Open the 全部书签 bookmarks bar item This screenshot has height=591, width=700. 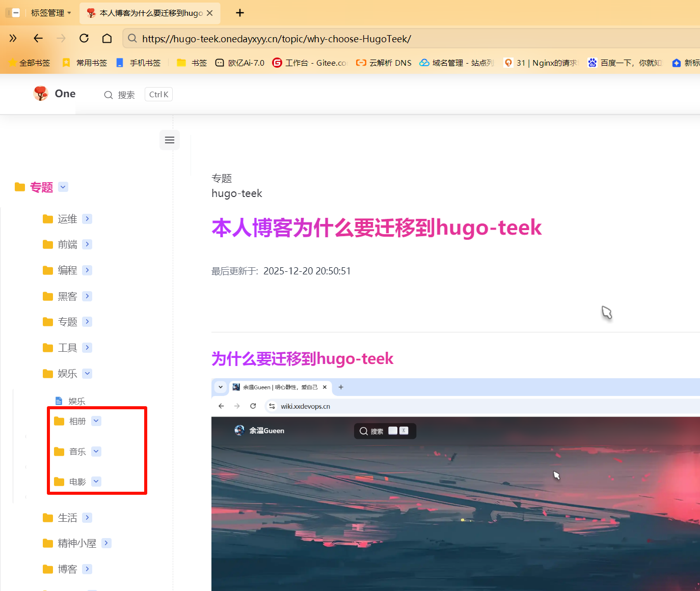[30, 63]
